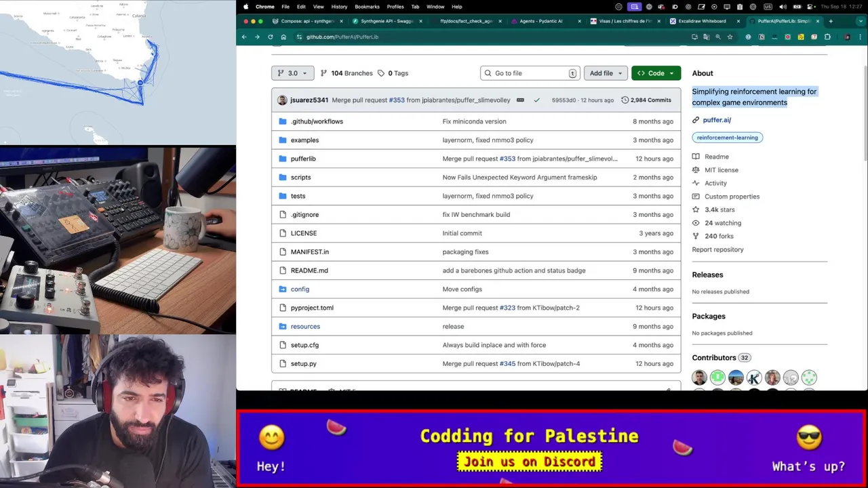Click the first contributor avatar
This screenshot has width=868, height=488.
point(699,378)
